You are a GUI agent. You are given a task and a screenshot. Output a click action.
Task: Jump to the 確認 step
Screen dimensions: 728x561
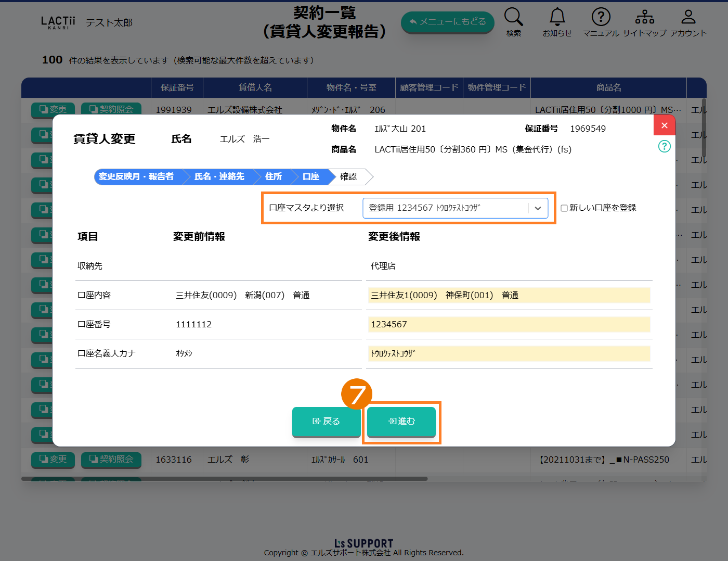(349, 177)
